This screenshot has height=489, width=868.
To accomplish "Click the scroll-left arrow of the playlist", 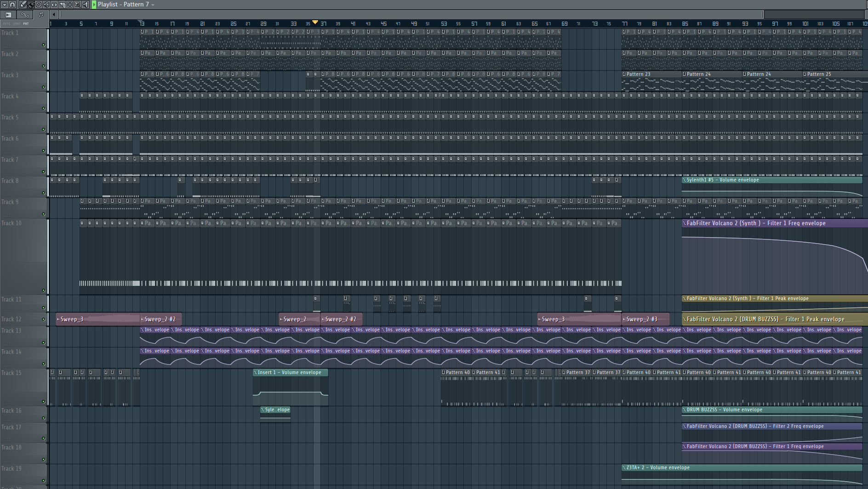I will pyautogui.click(x=54, y=15).
